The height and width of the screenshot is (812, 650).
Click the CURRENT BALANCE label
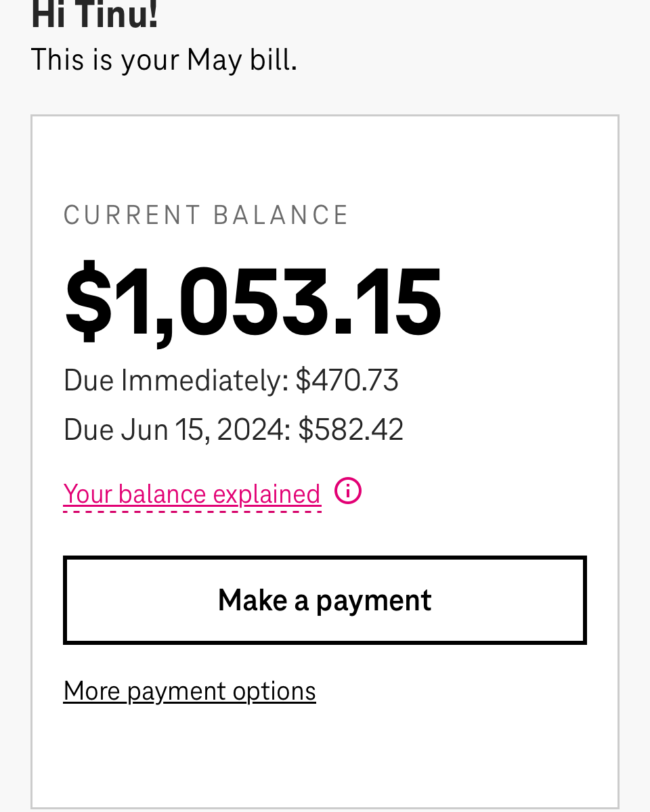(x=207, y=215)
